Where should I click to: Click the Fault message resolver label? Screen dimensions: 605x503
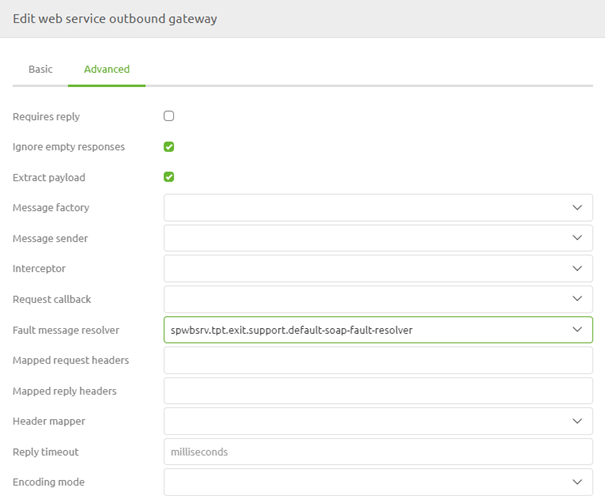coord(66,330)
